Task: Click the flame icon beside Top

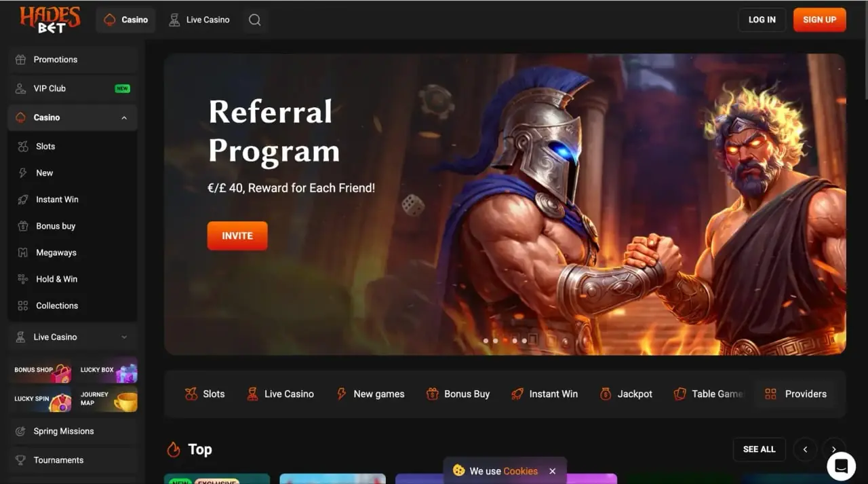Action: click(174, 449)
